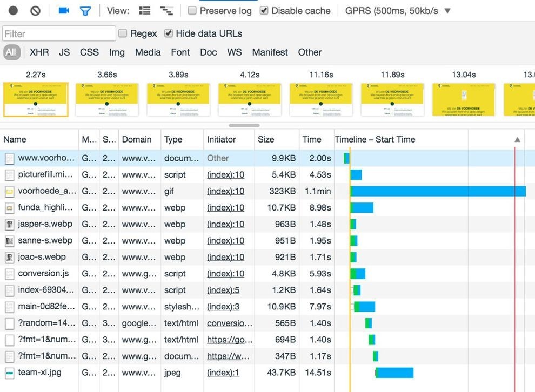This screenshot has height=392, width=535.
Task: Click in the Filter text field
Action: click(59, 33)
